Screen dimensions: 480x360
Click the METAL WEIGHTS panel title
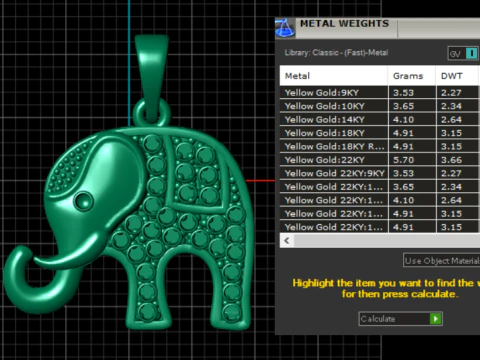[344, 23]
